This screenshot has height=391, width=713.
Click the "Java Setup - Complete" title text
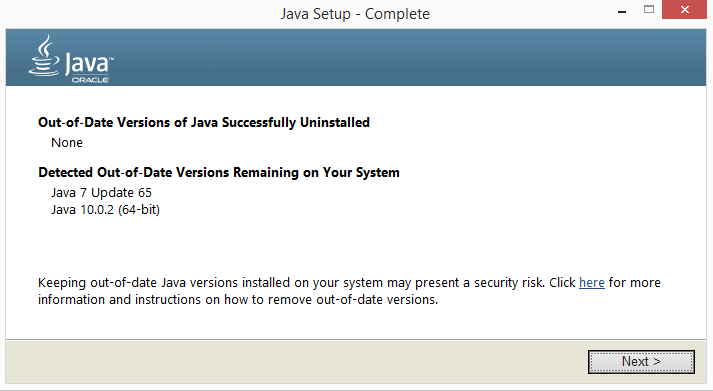point(355,14)
